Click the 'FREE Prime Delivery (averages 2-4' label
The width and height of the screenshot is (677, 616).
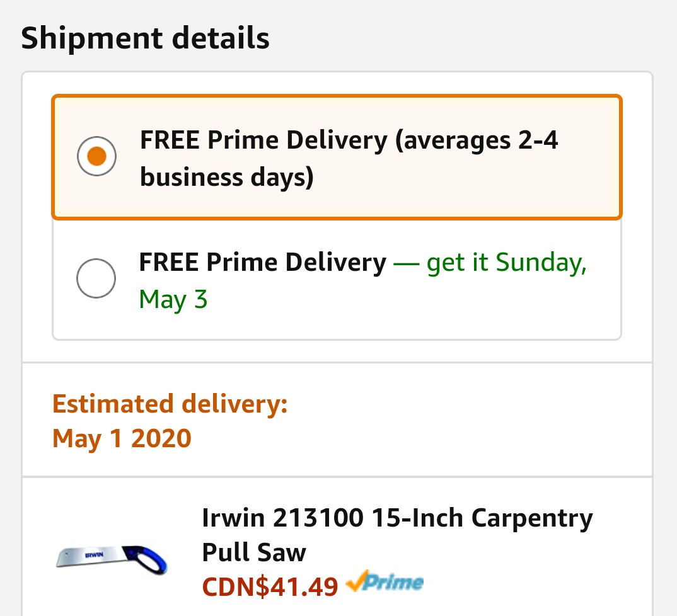click(x=349, y=140)
